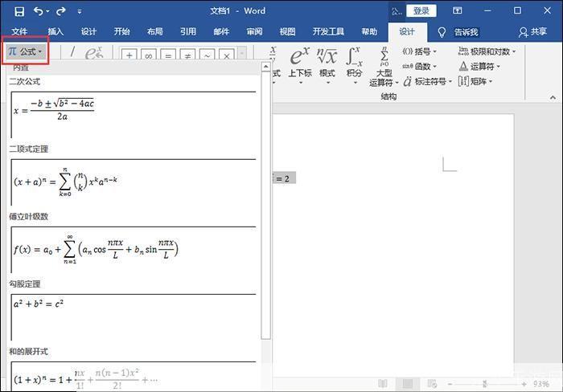Open the 文件 menu tab

(x=19, y=31)
